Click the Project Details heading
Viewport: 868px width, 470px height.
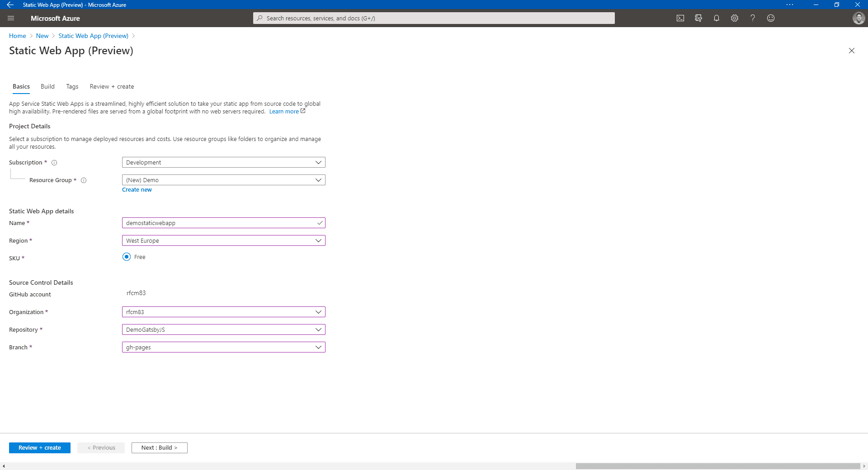30,126
